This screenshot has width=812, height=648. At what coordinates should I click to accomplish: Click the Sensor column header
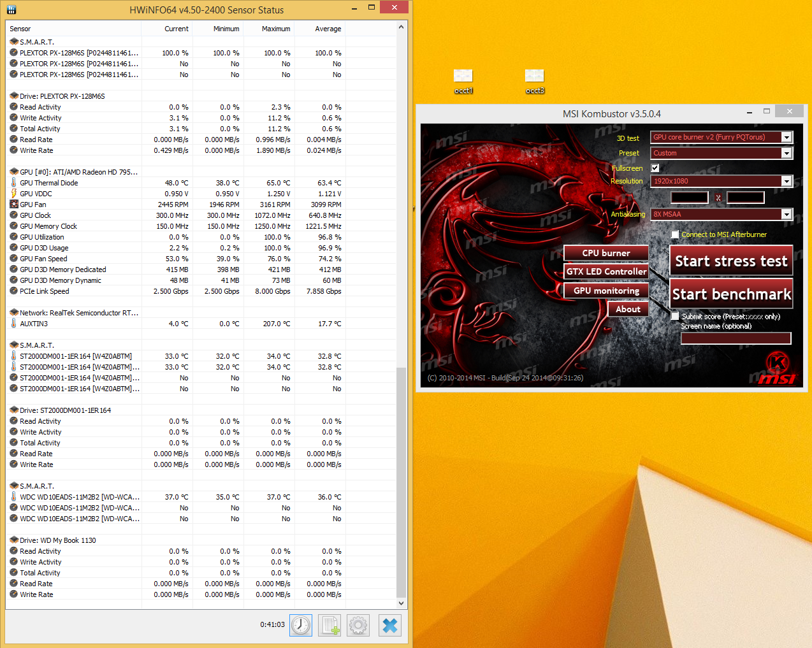[x=73, y=29]
